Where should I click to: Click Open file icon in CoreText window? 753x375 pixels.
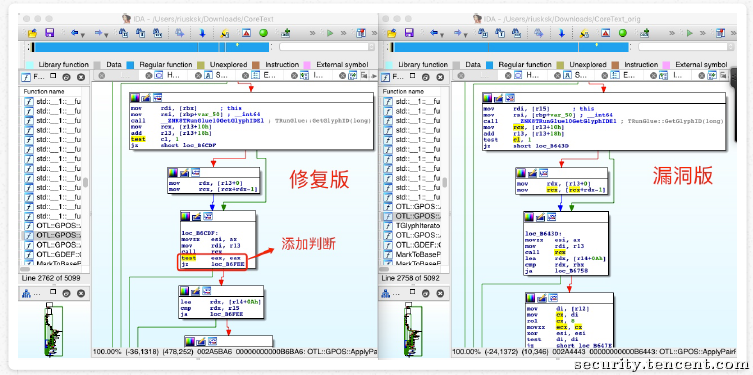[32, 33]
